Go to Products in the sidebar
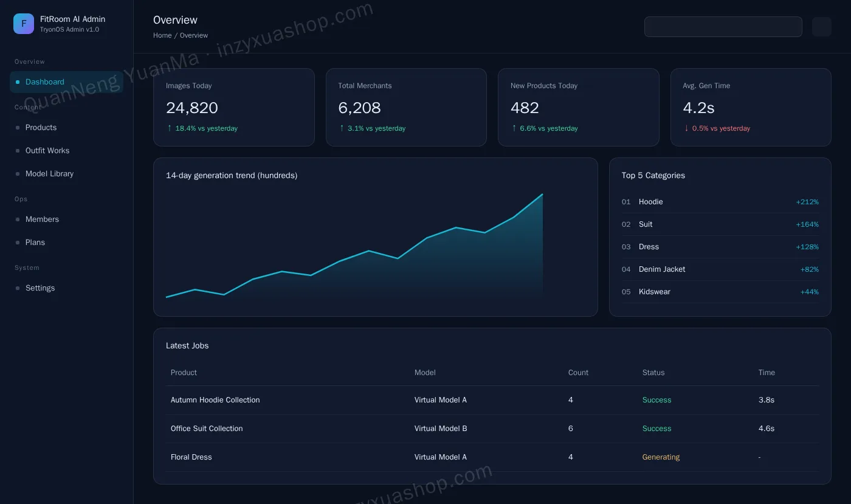The width and height of the screenshot is (851, 504). point(66,128)
